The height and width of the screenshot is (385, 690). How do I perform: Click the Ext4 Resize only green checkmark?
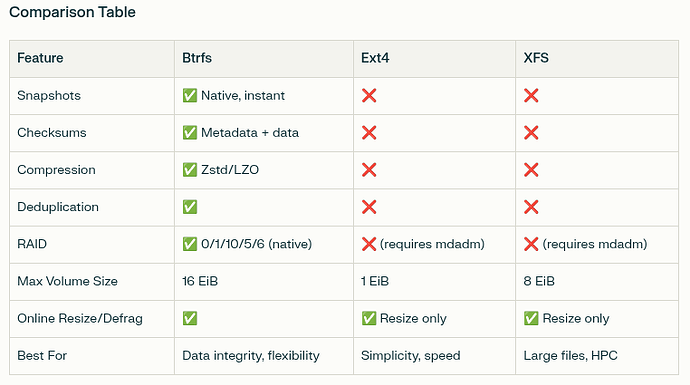[369, 318]
